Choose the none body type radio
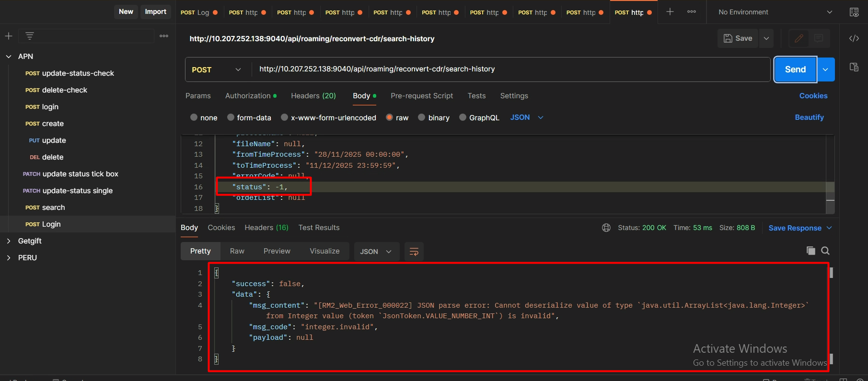The image size is (868, 381). click(194, 117)
